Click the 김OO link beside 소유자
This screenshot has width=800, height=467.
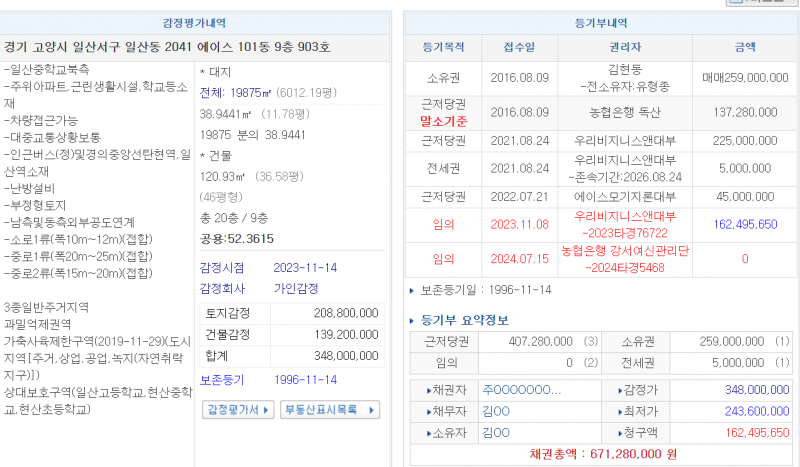(x=496, y=432)
